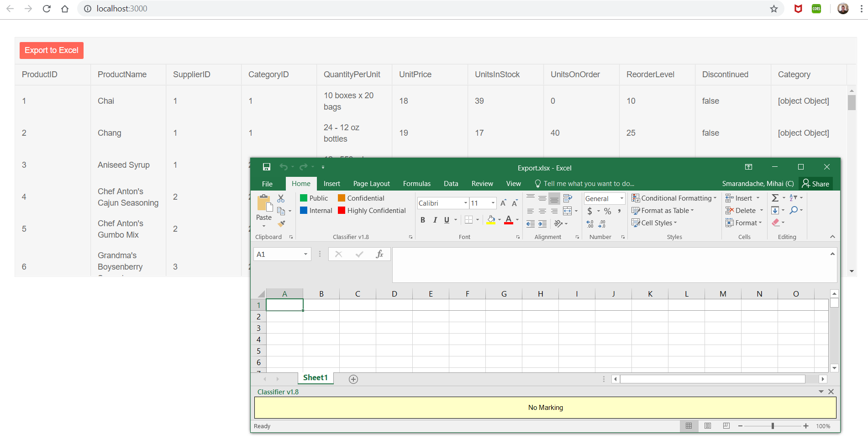
Task: Click the Increase Font Size icon
Action: (x=503, y=203)
